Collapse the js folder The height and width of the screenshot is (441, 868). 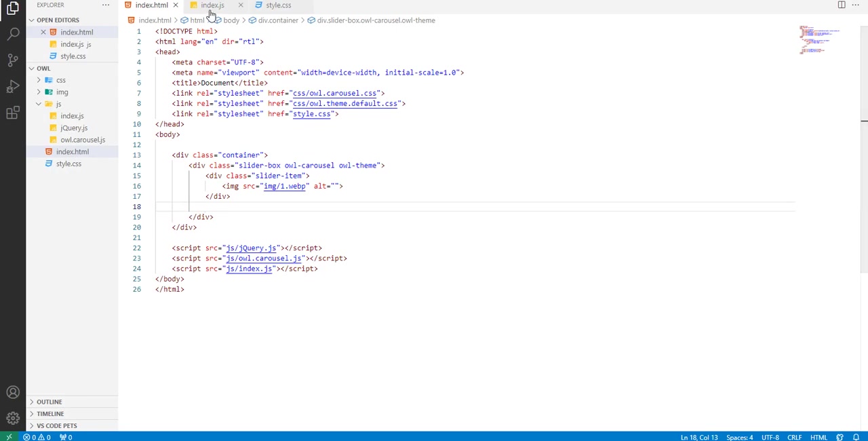(58, 104)
